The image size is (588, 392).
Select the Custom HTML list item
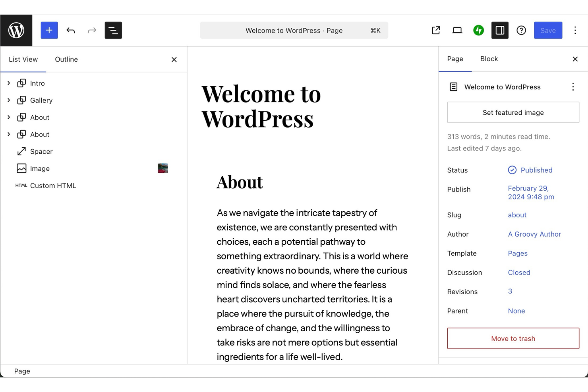[x=93, y=185]
